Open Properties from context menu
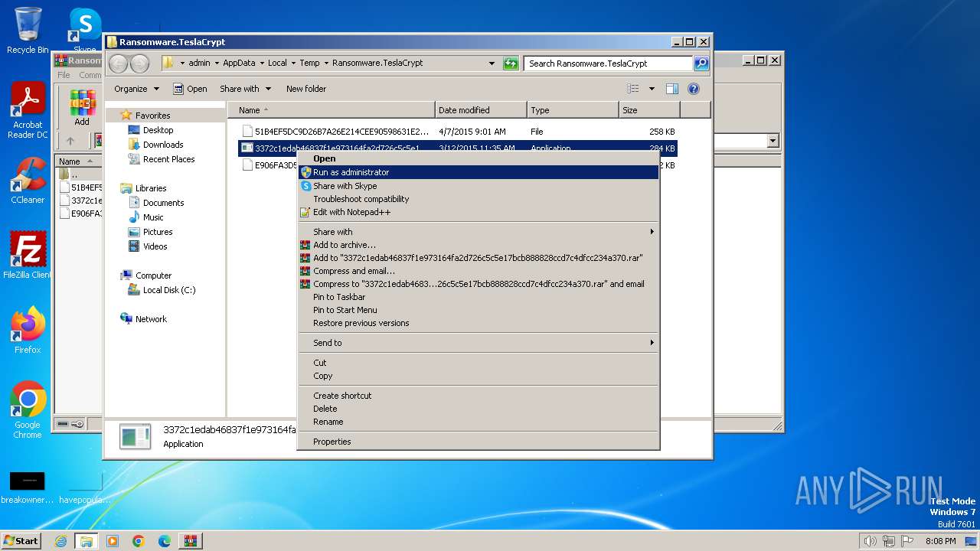This screenshot has width=980, height=551. 478,442
